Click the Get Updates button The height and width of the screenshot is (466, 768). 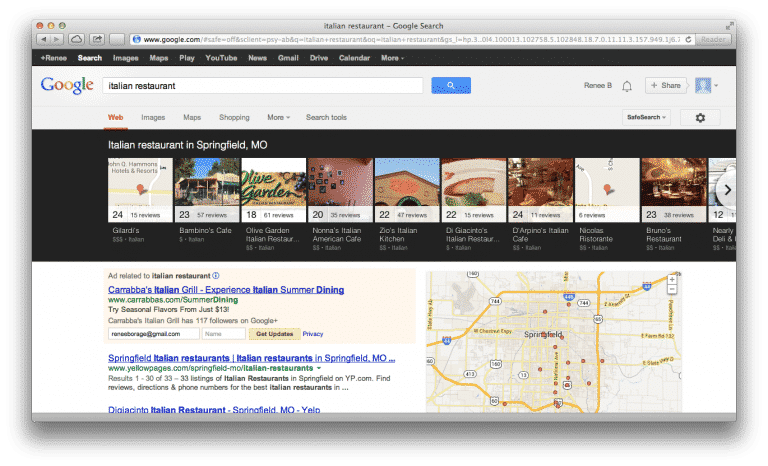(x=274, y=334)
